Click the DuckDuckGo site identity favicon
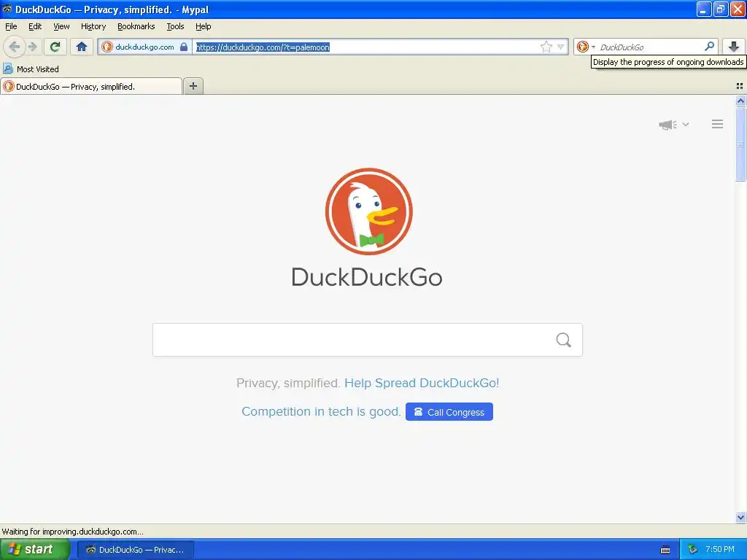The height and width of the screenshot is (560, 747). [x=107, y=47]
